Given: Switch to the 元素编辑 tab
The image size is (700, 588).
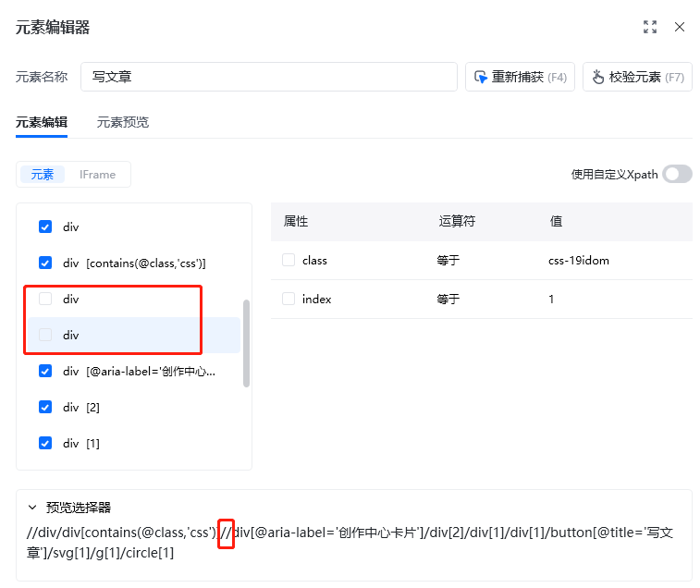Looking at the screenshot, I should [x=42, y=122].
